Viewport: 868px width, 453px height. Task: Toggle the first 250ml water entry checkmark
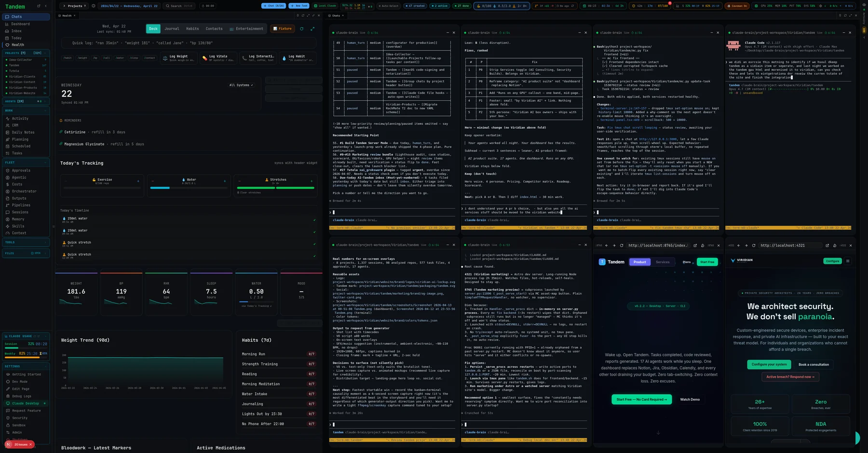[314, 220]
